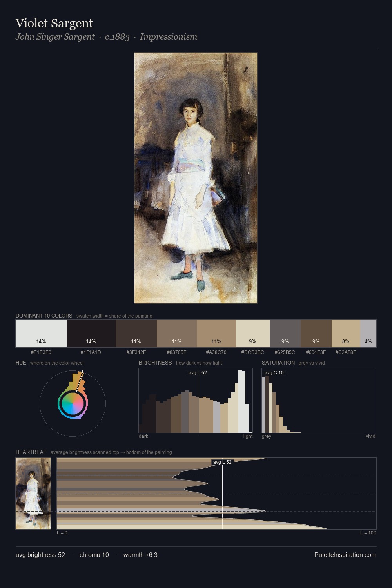The height and width of the screenshot is (588, 392).
Task: Click the 'c.1883' date text
Action: [x=117, y=37]
